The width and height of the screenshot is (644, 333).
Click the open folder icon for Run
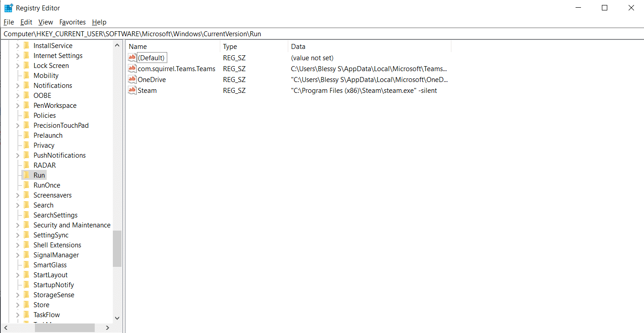point(26,175)
